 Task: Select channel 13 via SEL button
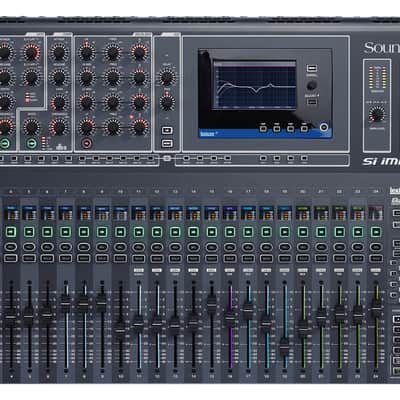(175, 258)
